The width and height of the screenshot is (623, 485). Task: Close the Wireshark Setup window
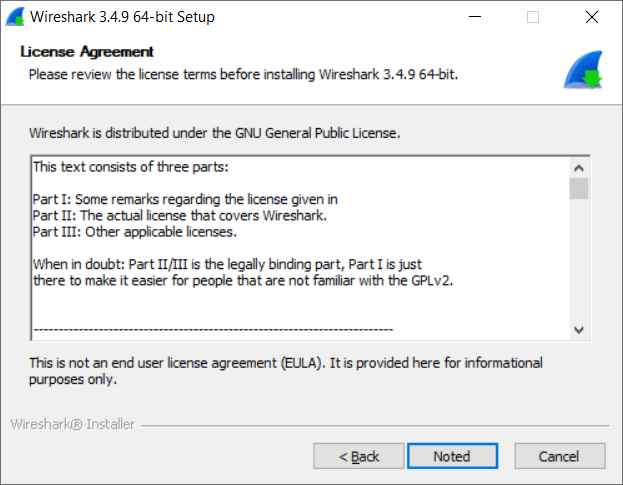(592, 17)
